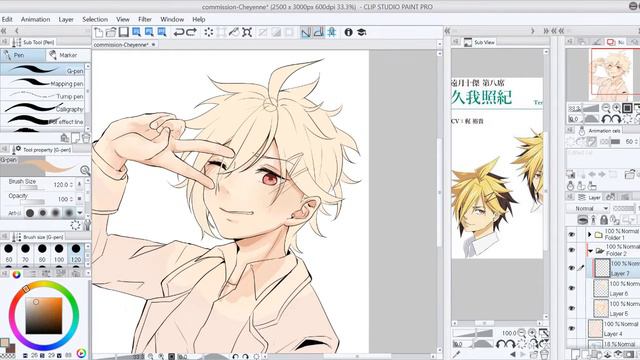Image resolution: width=640 pixels, height=360 pixels.
Task: Open the color wheel tab icon
Action: pos(16,274)
